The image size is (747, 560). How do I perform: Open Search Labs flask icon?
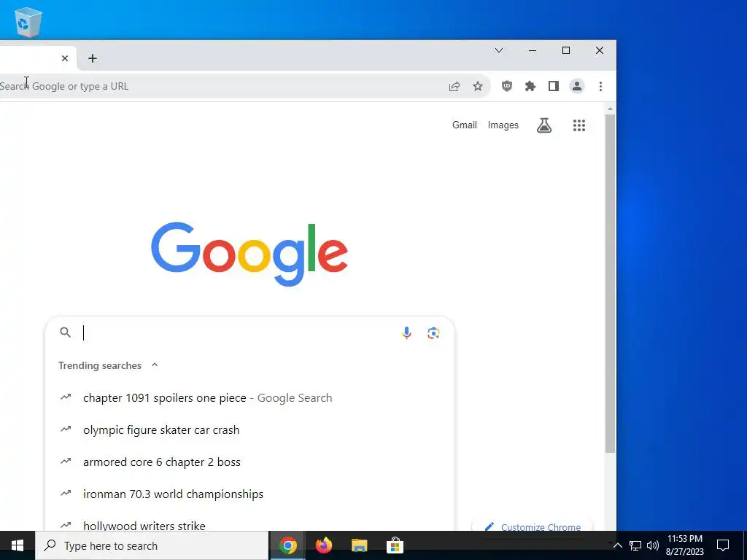coord(544,125)
